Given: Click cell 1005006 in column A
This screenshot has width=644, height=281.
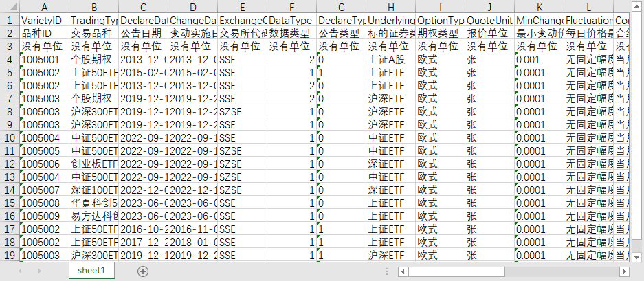Looking at the screenshot, I should point(45,164).
